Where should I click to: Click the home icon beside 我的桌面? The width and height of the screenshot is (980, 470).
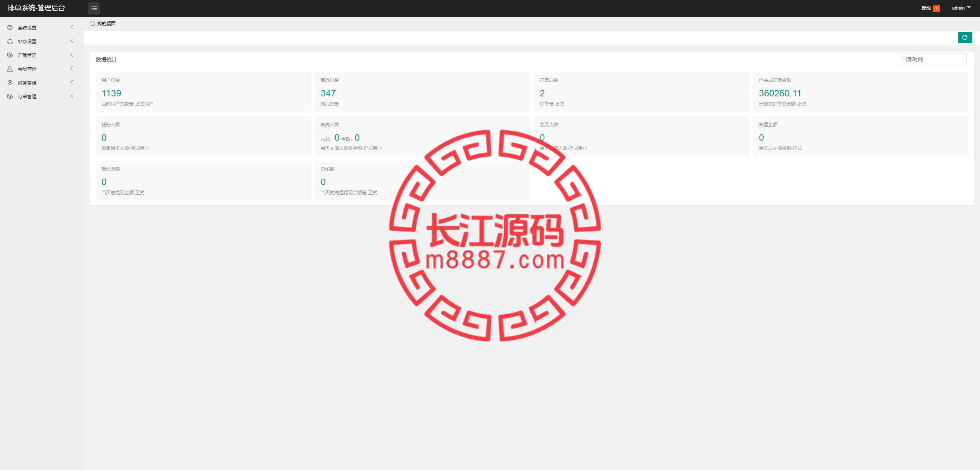pos(92,23)
